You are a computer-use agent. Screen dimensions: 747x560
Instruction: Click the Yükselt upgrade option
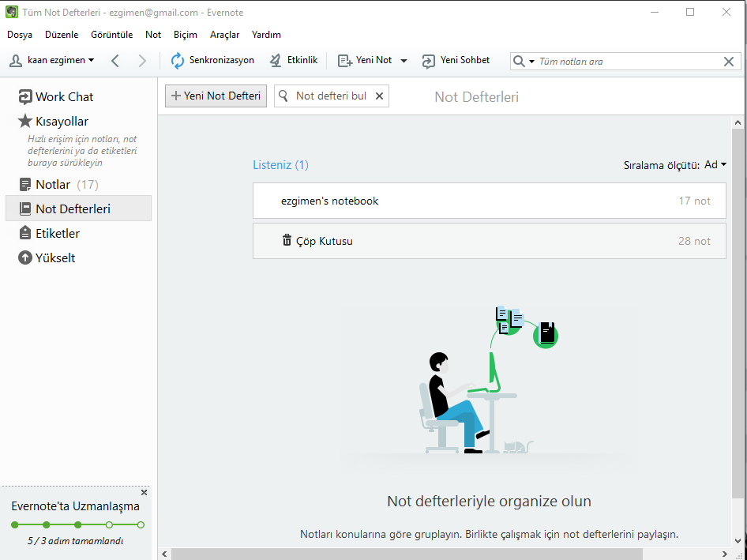(x=51, y=257)
